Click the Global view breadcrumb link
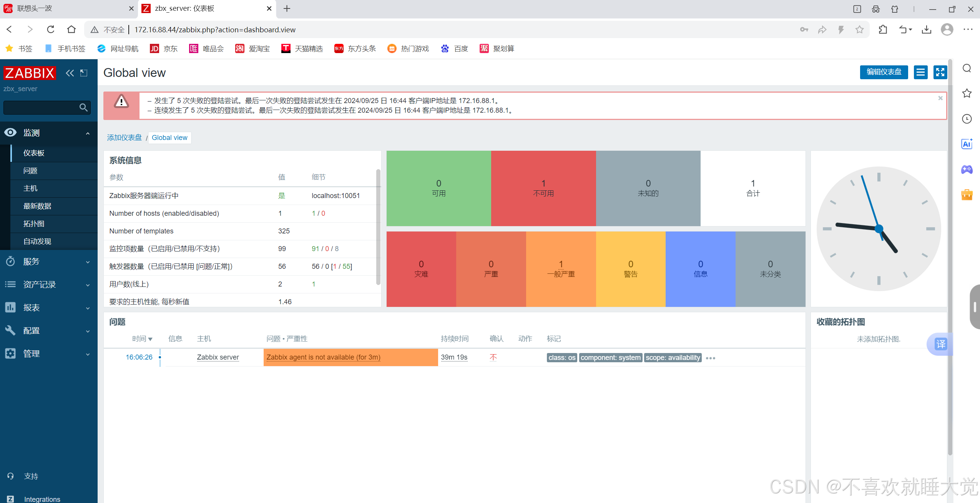 [x=169, y=138]
